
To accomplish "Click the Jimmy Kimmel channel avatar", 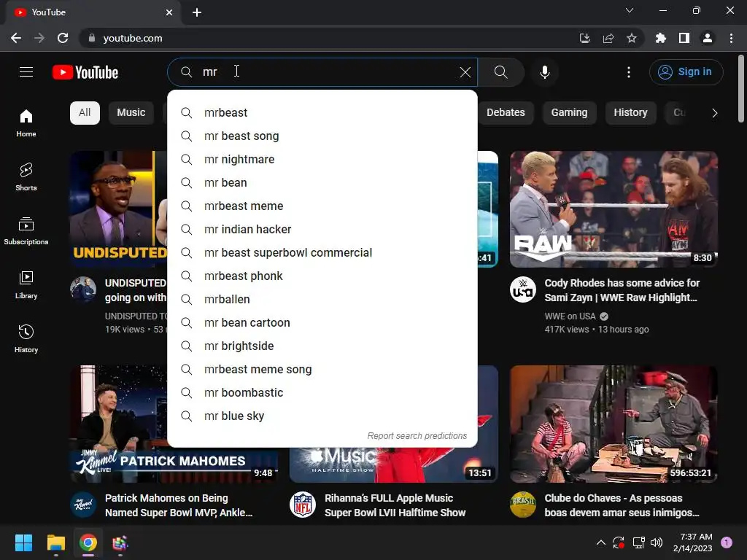I will [x=83, y=505].
